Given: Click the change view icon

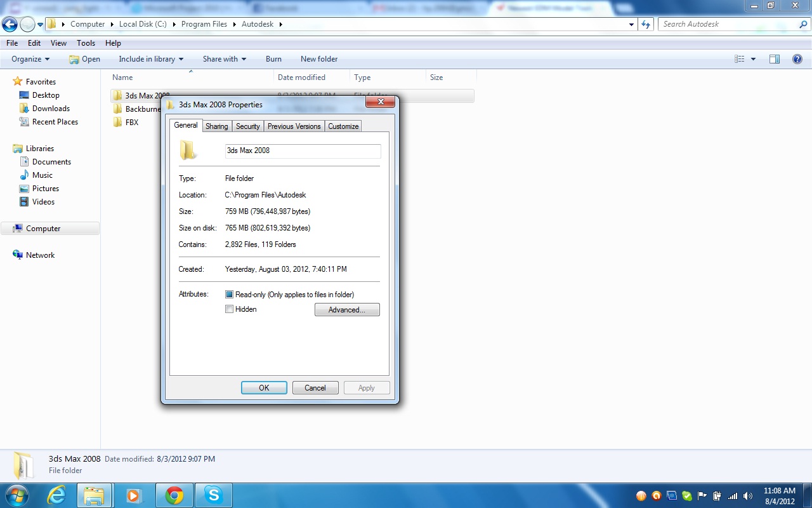Looking at the screenshot, I should [x=740, y=59].
